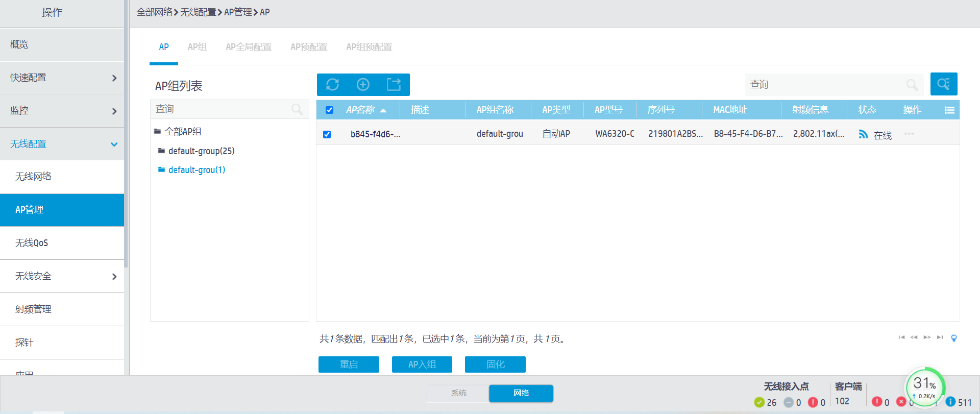Sort the table by 序列号 column
Screen dimensions: 980x414
pyautogui.click(x=661, y=110)
